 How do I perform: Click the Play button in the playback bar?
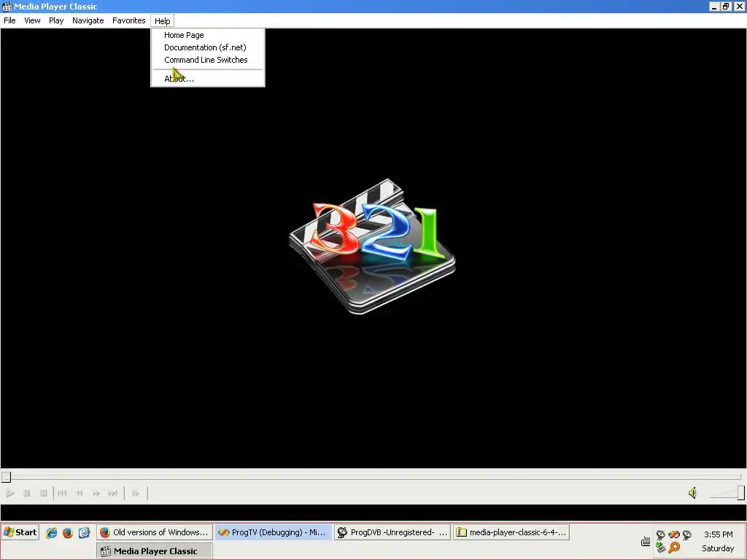[10, 494]
